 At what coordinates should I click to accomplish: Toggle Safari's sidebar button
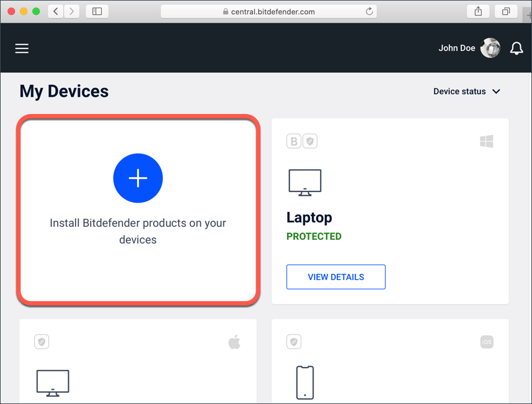click(97, 12)
